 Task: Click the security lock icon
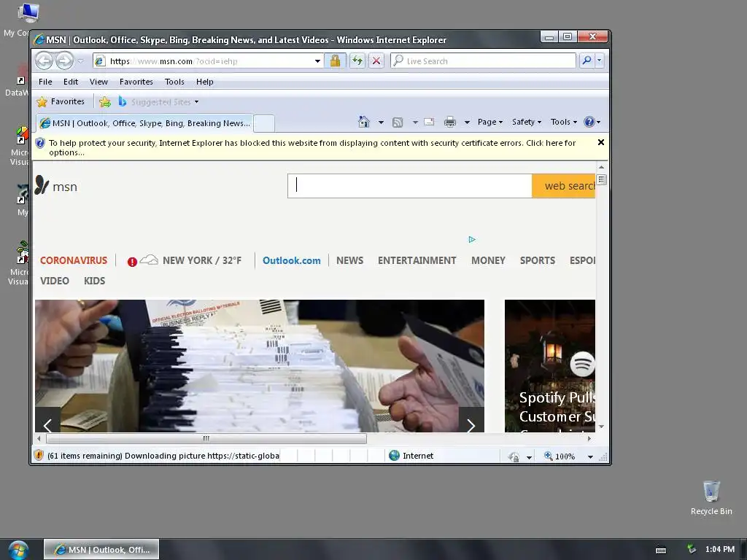tap(335, 61)
